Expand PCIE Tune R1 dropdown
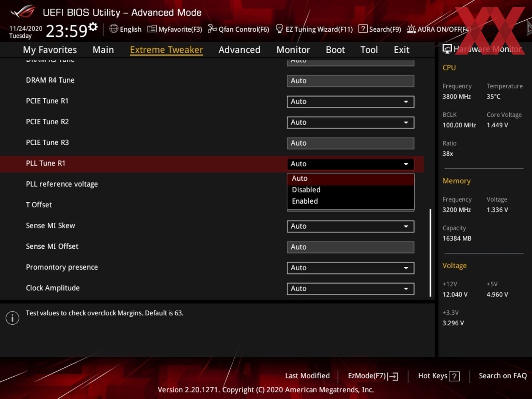Screen dimensions: 532x399 350,102
